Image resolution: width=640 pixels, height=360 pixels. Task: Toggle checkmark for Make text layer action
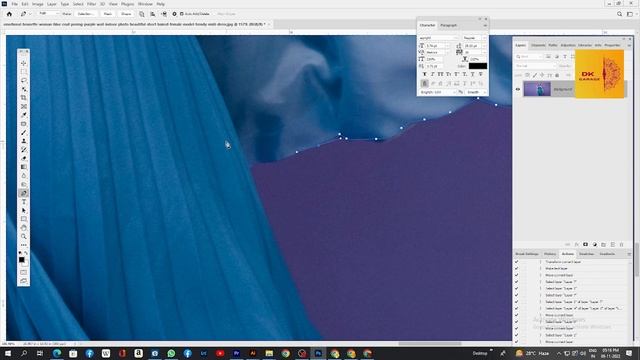point(516,269)
